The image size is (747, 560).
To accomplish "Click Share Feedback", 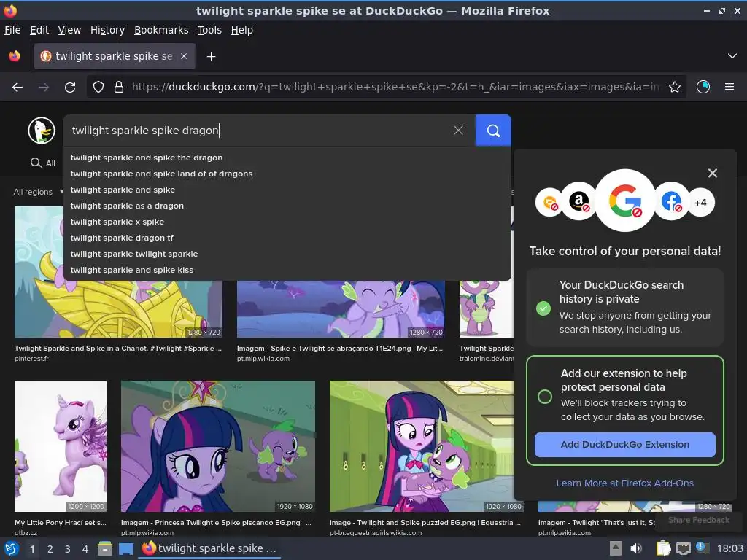I will (699, 520).
